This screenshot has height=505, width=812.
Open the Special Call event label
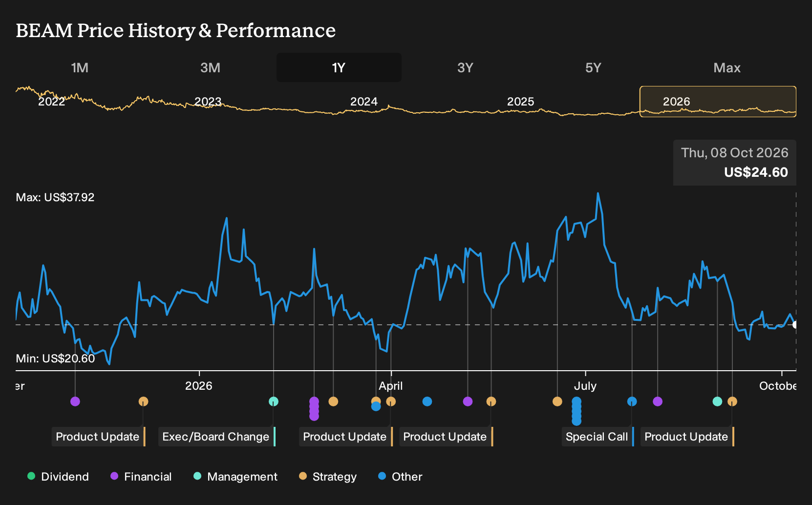coord(598,437)
